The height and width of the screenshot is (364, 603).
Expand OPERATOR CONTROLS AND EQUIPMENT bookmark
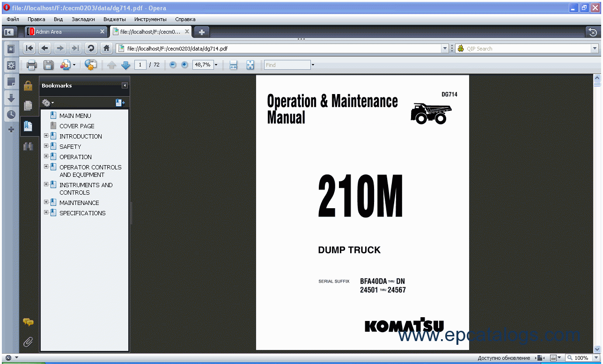46,167
